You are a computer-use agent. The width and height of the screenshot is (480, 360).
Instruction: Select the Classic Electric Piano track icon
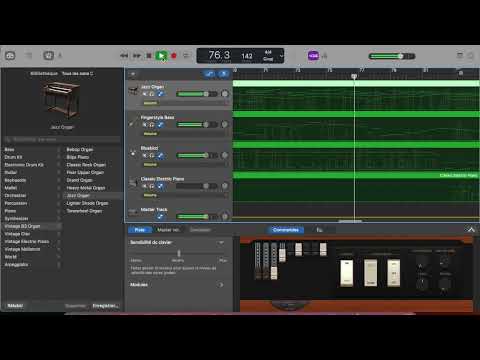[x=133, y=183]
